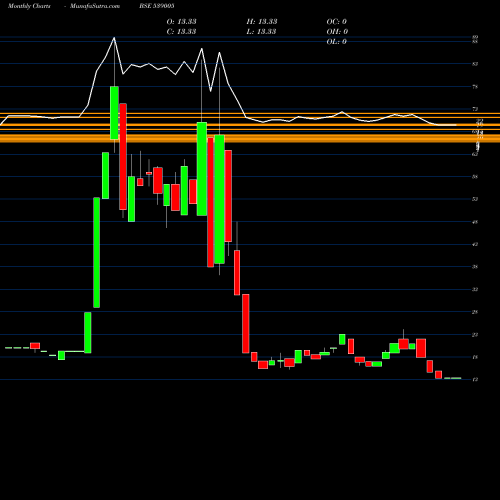Click the 83 price axis label

(475, 64)
